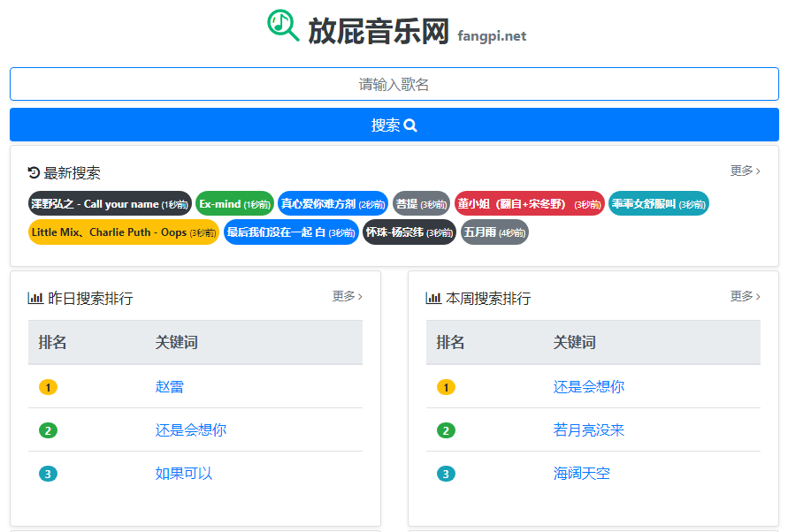788x532 pixels.
Task: Select the Ex-mind search tag
Action: coord(234,203)
